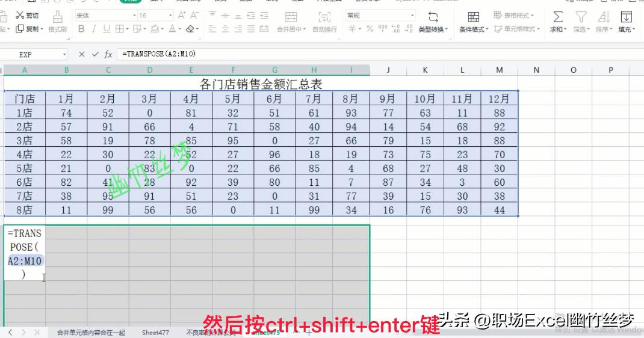Click the distributed alignment icon
Image resolution: width=644 pixels, height=338 pixels.
[x=264, y=29]
